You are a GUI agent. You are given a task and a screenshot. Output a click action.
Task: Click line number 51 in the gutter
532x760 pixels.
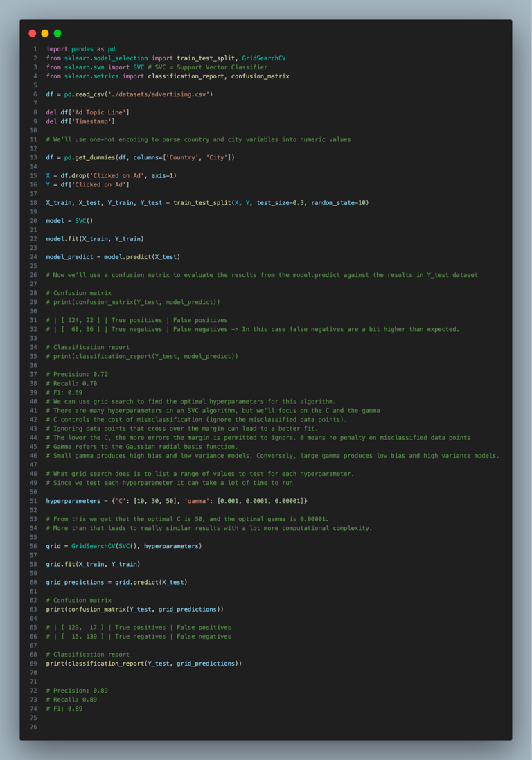(34, 501)
